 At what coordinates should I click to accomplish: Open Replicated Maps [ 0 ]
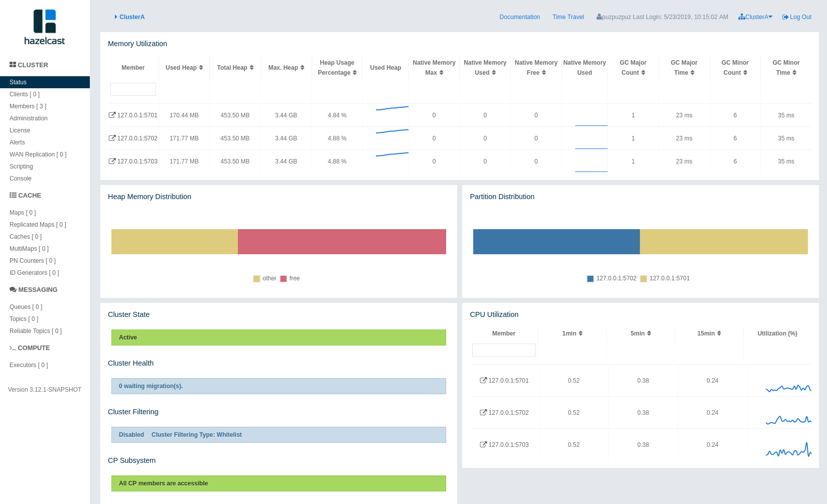point(38,225)
